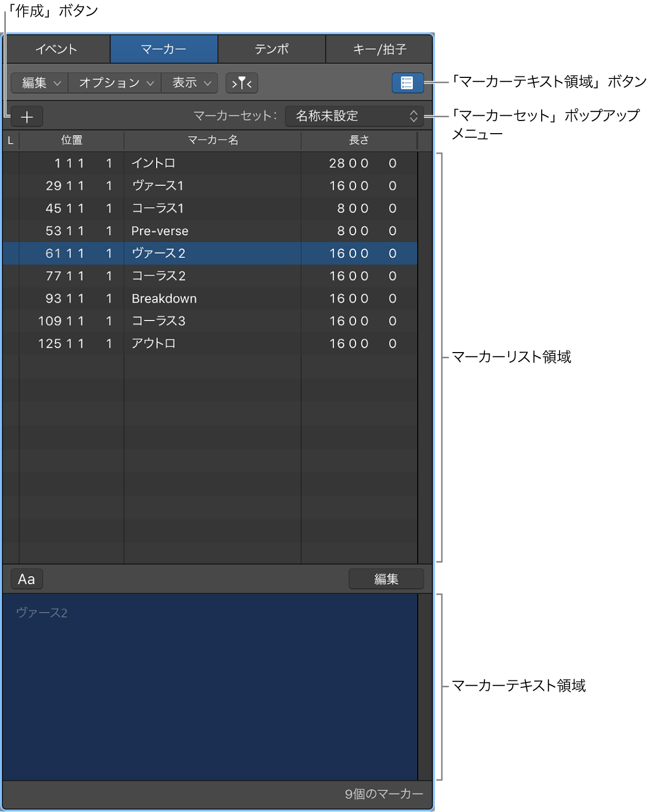Click position value 93 1 1 1

(79, 299)
